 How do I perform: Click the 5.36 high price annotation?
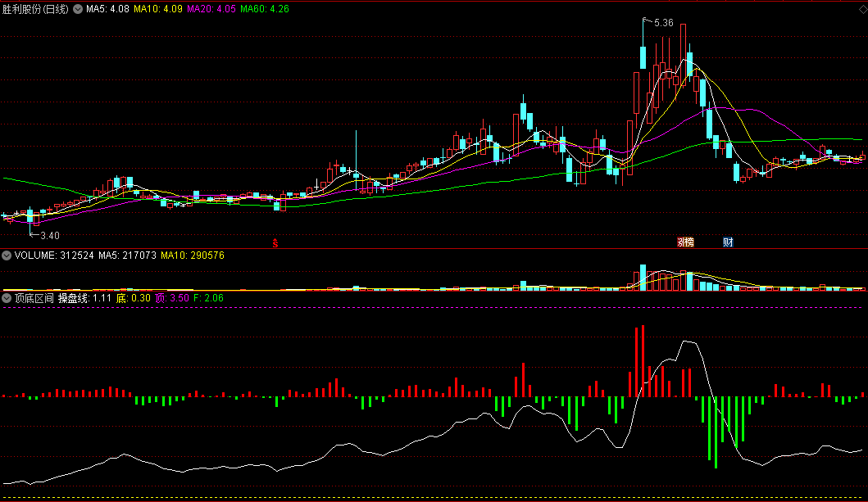(663, 23)
